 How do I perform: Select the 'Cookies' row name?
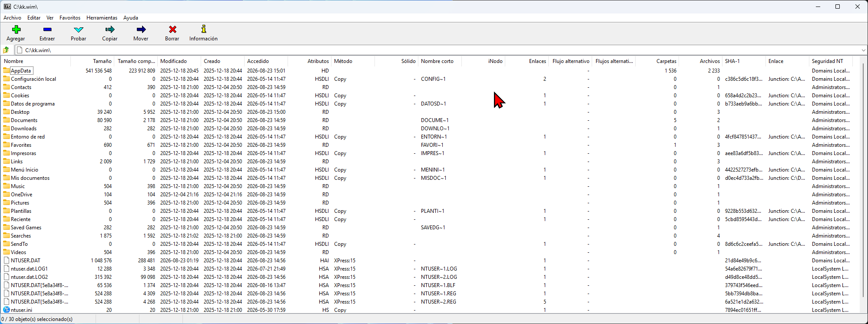[20, 96]
